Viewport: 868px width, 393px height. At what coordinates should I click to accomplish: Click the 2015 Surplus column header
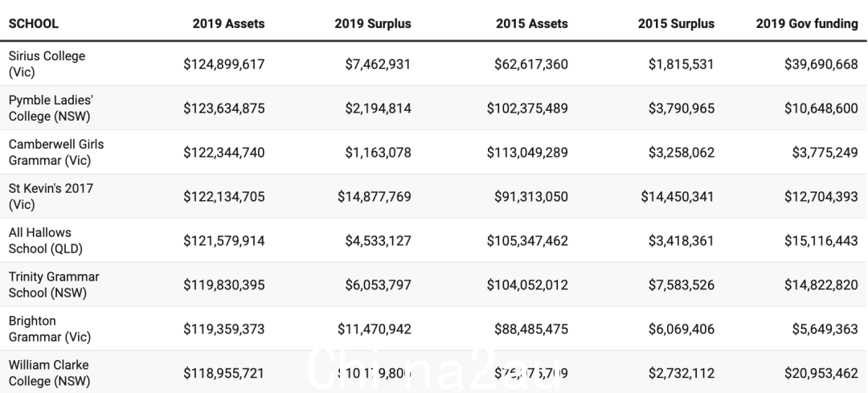676,24
